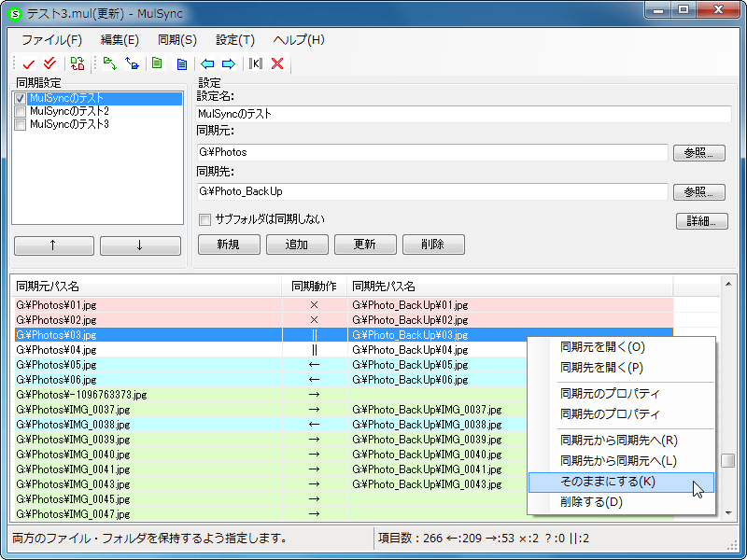Open the ファイル(F) menu
This screenshot has width=747, height=560.
(x=51, y=40)
